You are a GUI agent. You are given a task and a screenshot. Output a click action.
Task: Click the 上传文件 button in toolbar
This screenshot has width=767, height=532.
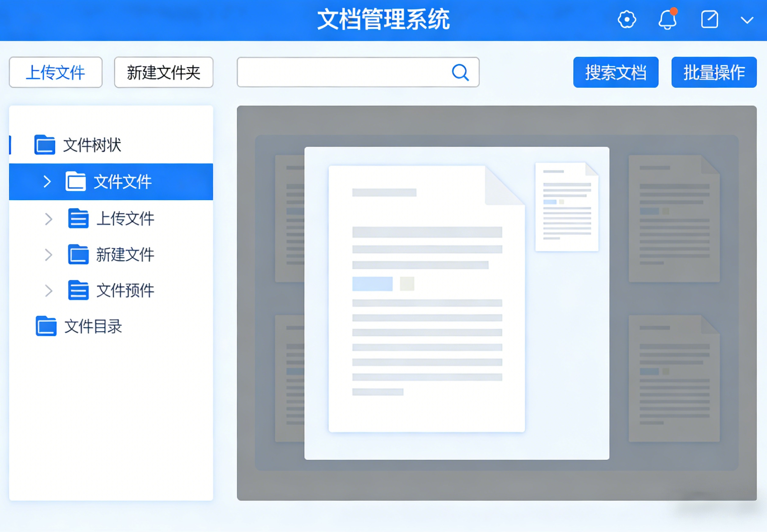tap(56, 72)
